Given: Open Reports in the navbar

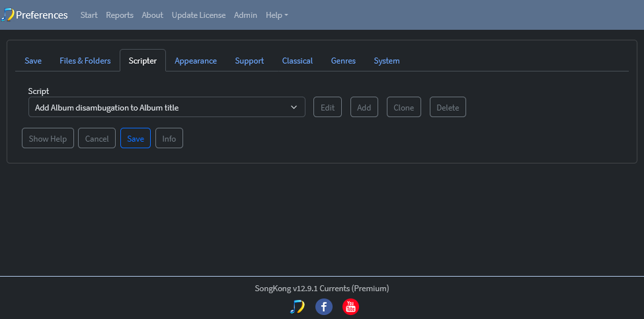Looking at the screenshot, I should click(120, 15).
